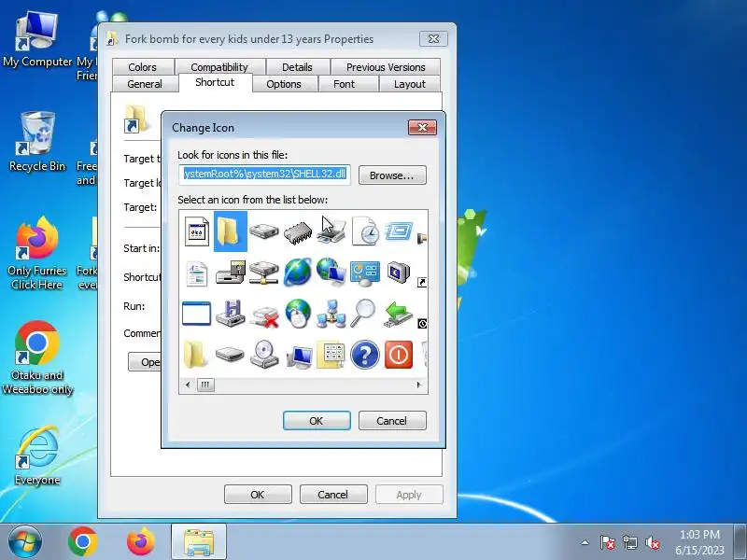This screenshot has width=747, height=560.
Task: Click Apply in the Properties window
Action: pos(409,495)
